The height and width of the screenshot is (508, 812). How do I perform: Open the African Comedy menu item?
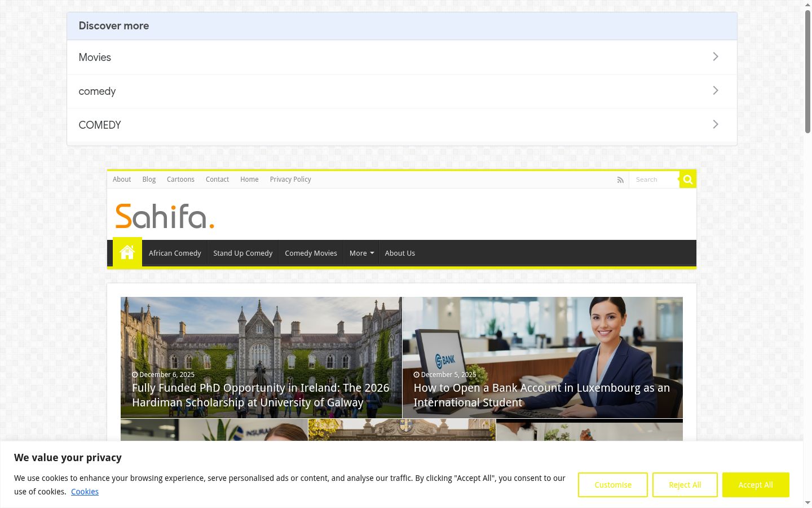point(175,253)
